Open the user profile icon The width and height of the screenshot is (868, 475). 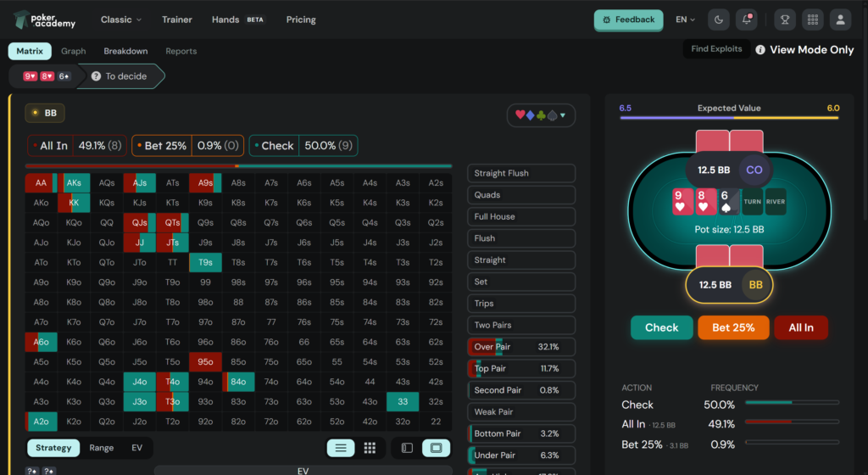pyautogui.click(x=840, y=20)
